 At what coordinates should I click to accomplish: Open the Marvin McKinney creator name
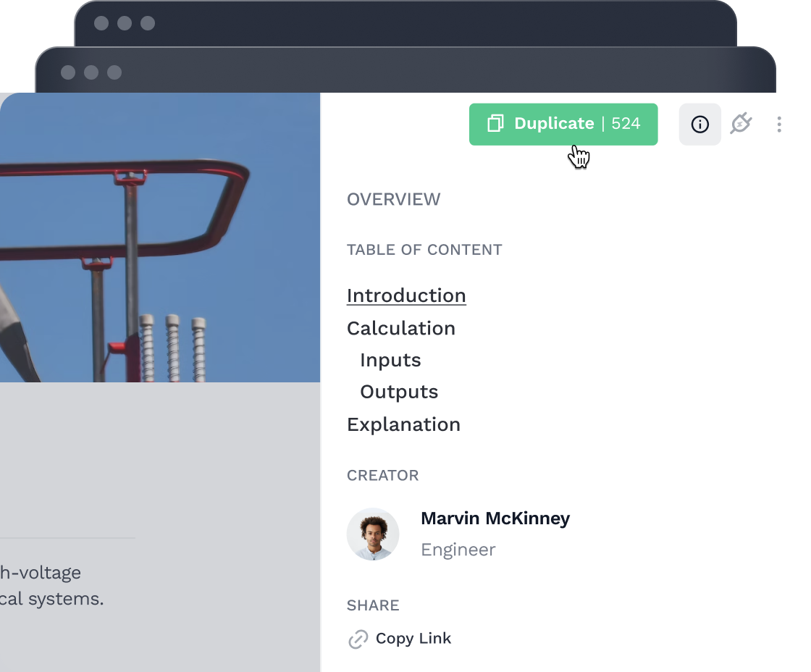495,518
